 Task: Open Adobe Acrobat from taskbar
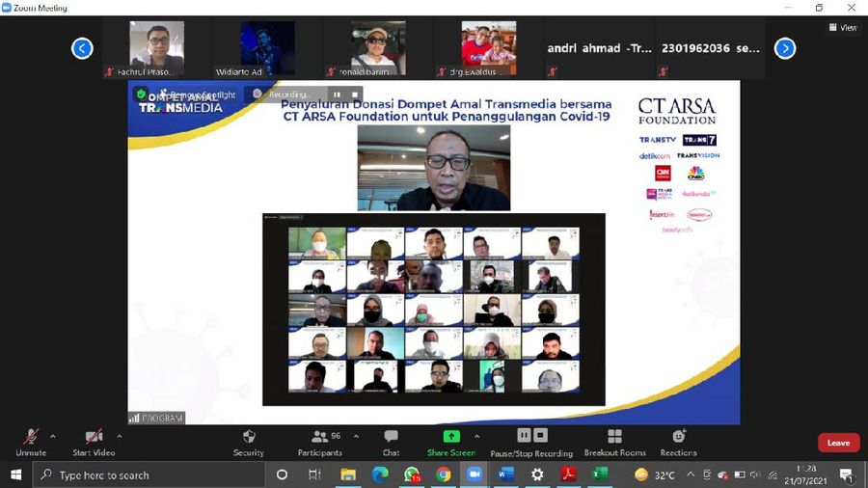point(568,474)
